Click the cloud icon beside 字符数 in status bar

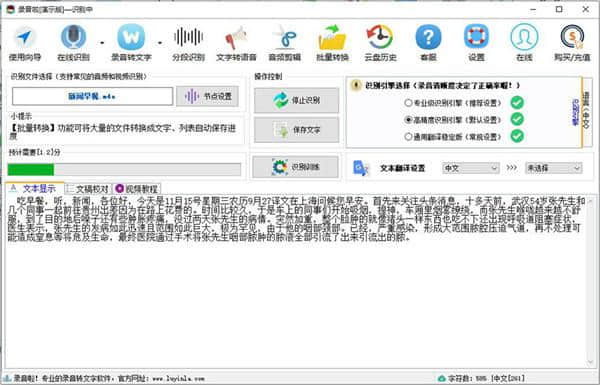pos(442,378)
